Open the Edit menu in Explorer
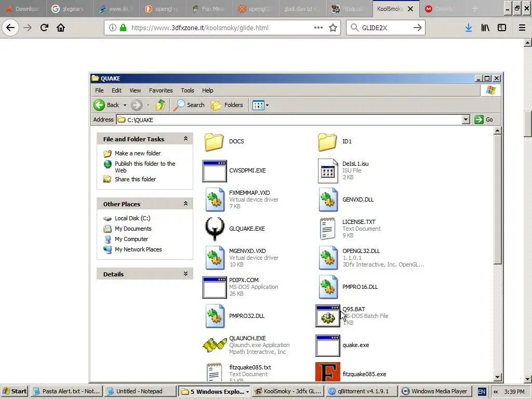This screenshot has width=532, height=399. click(116, 90)
